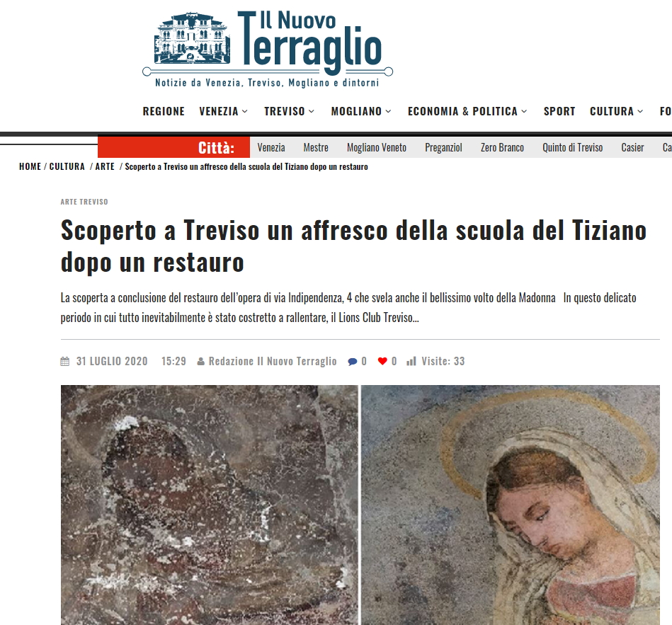
Task: Click the author person icon
Action: pyautogui.click(x=200, y=362)
